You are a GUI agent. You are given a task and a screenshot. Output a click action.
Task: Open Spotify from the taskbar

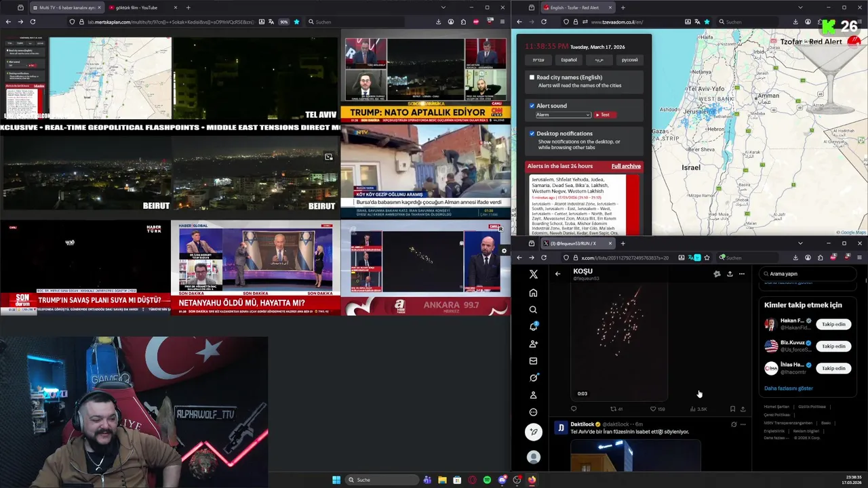[x=487, y=480]
